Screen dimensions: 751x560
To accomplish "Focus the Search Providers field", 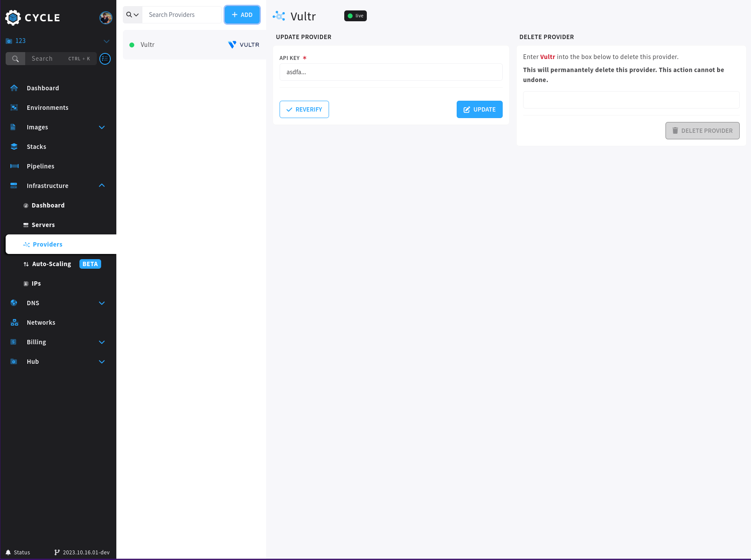I will coord(182,15).
